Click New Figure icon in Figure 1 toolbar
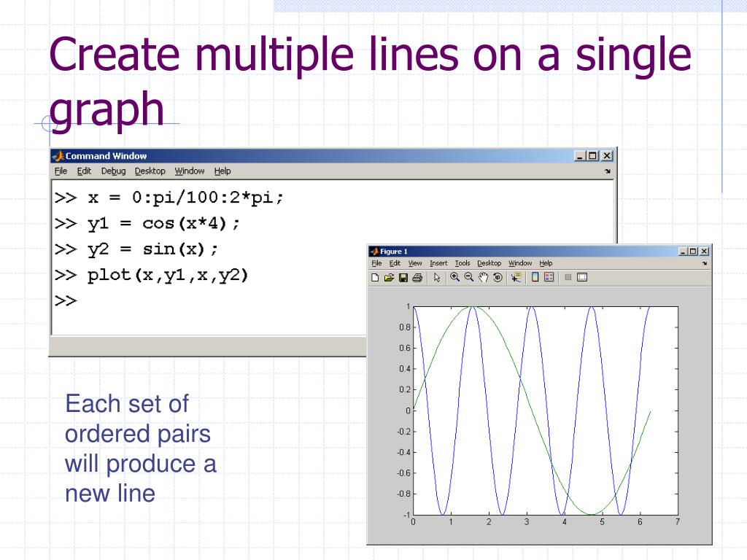This screenshot has width=747, height=560. pos(375,278)
